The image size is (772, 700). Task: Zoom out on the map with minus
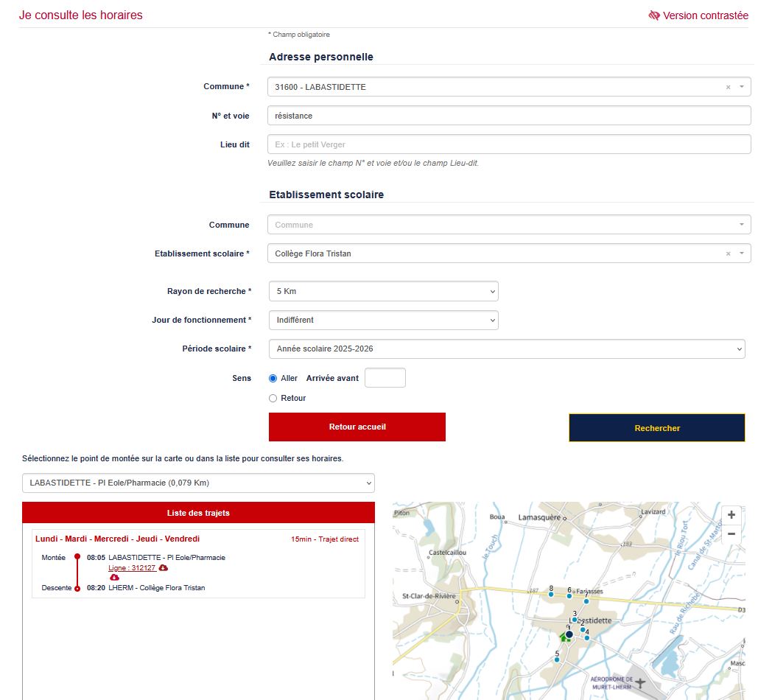click(731, 534)
